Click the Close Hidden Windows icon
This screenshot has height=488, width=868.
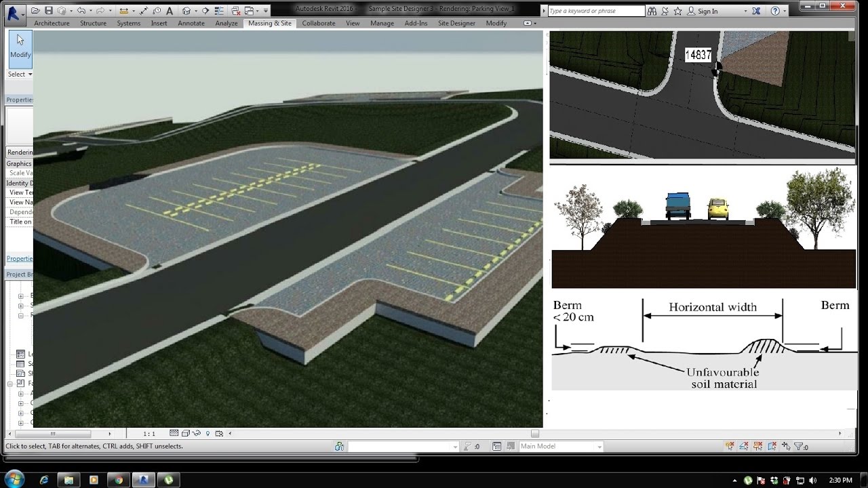pos(236,11)
